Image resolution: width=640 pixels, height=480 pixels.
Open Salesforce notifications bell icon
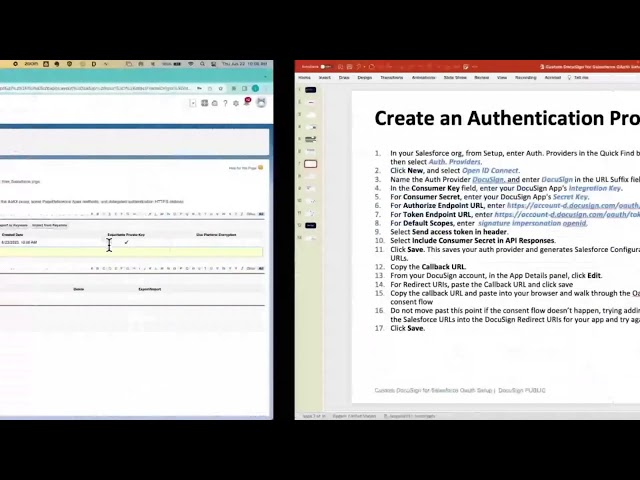pos(247,102)
